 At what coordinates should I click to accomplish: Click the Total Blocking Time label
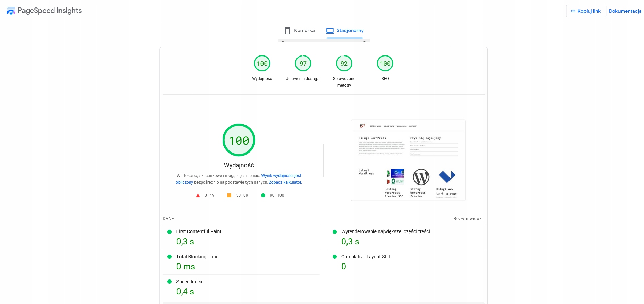click(197, 257)
